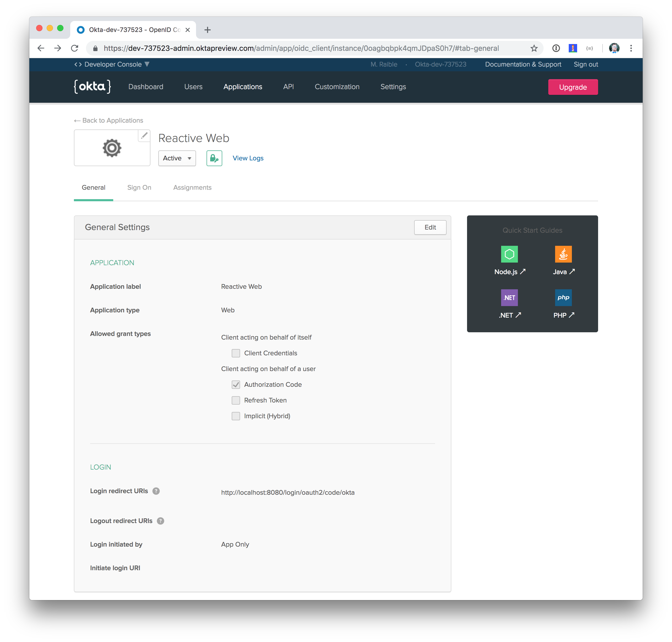Click the View Logs link
The height and width of the screenshot is (642, 672).
coord(248,158)
